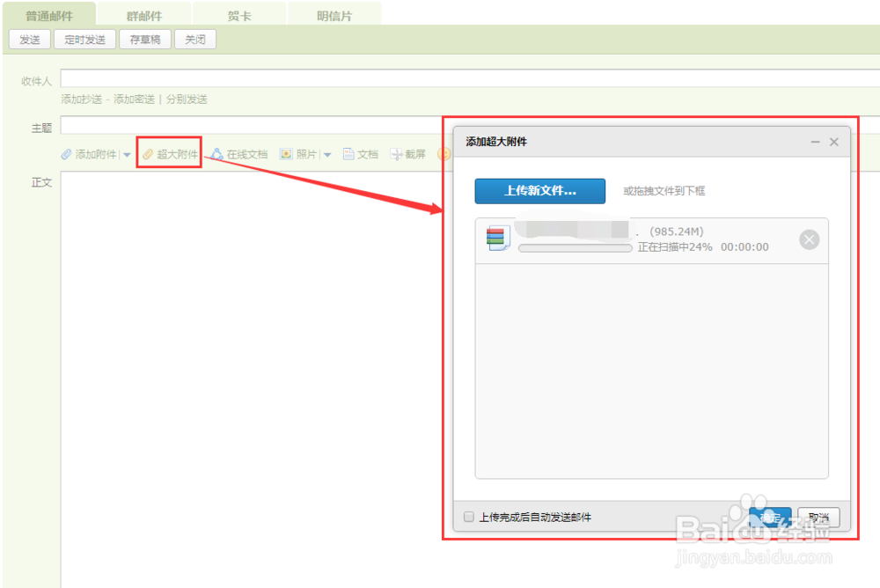880x588 pixels.
Task: Open the emoji insert icon
Action: 444,153
